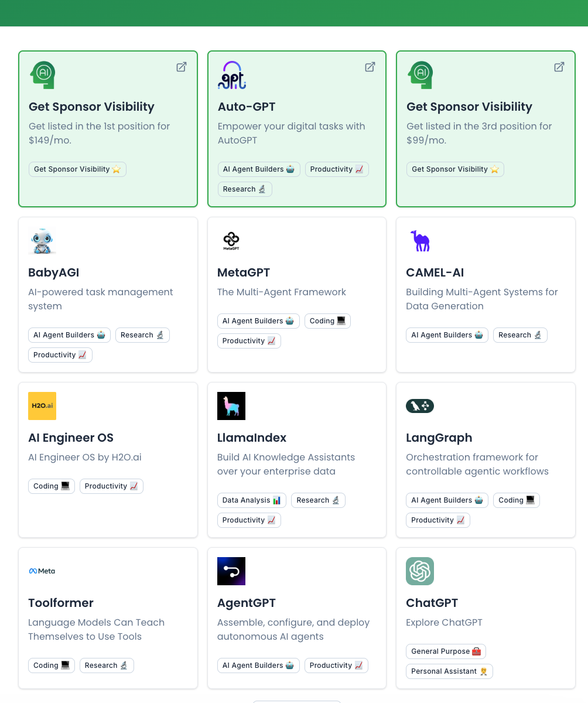Viewport: 588px width, 703px height.
Task: Select AI Agent Builders tag on BabyAGI
Action: pyautogui.click(x=69, y=335)
